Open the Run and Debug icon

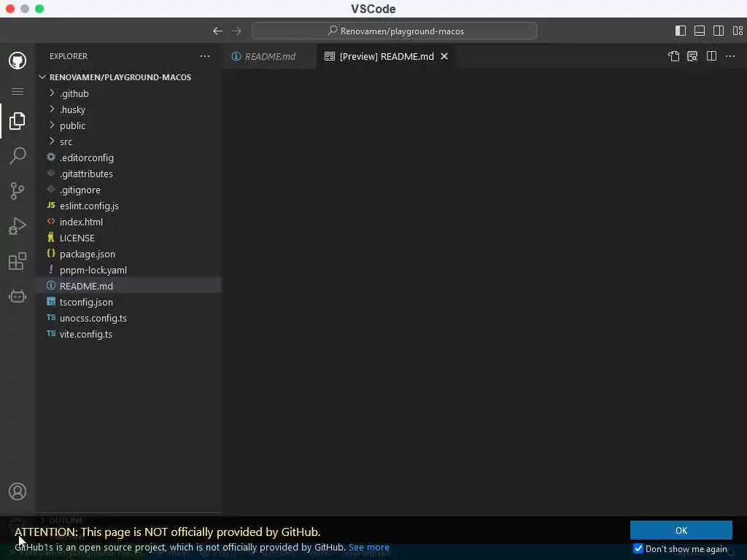(x=18, y=226)
